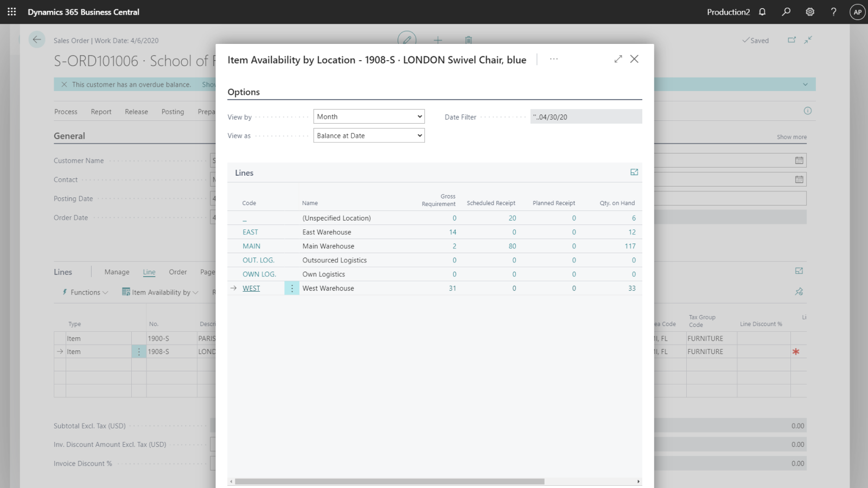Open the Posting menu
The height and width of the screenshot is (488, 868).
coord(173,112)
